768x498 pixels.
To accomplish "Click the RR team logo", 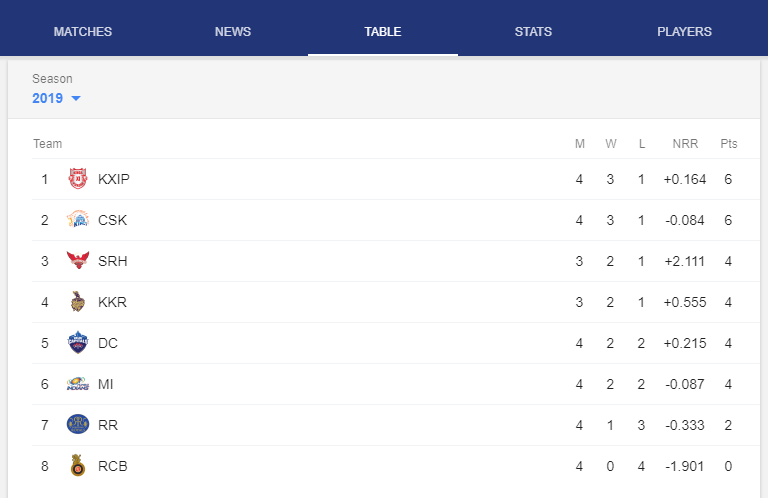I will 78,425.
